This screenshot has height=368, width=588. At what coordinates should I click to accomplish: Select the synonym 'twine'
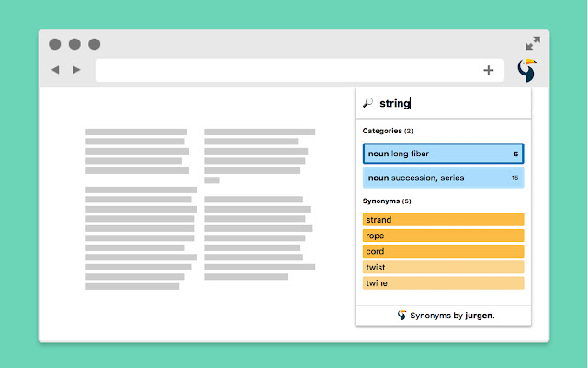click(443, 282)
